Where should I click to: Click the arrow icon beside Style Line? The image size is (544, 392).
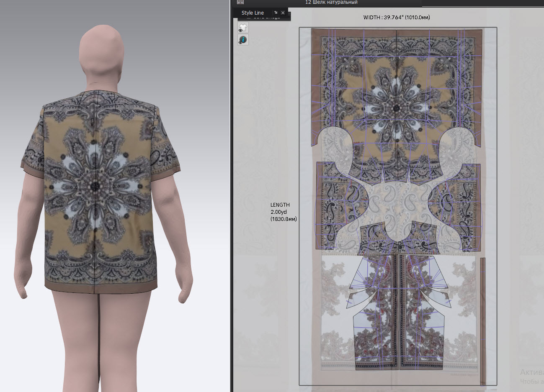point(276,13)
